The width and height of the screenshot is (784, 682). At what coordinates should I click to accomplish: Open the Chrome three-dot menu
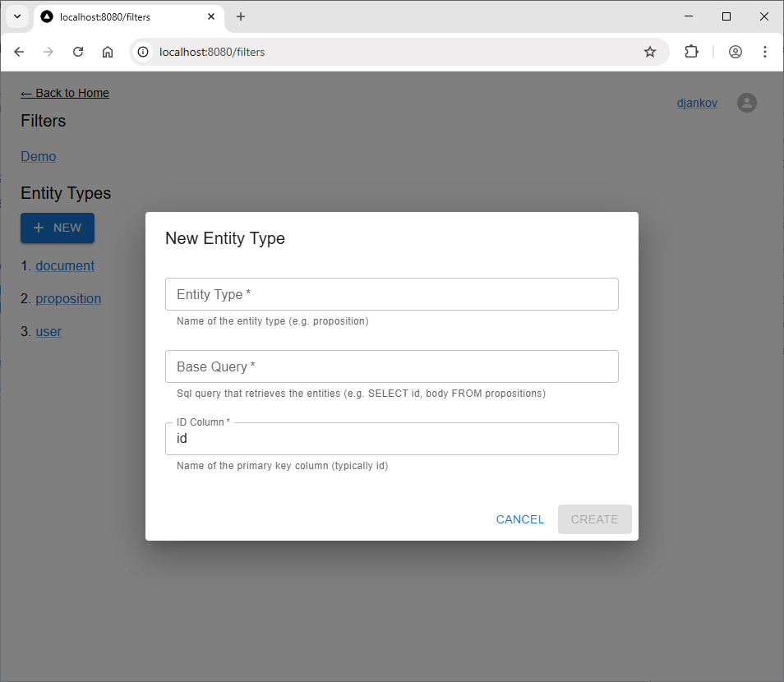(765, 52)
